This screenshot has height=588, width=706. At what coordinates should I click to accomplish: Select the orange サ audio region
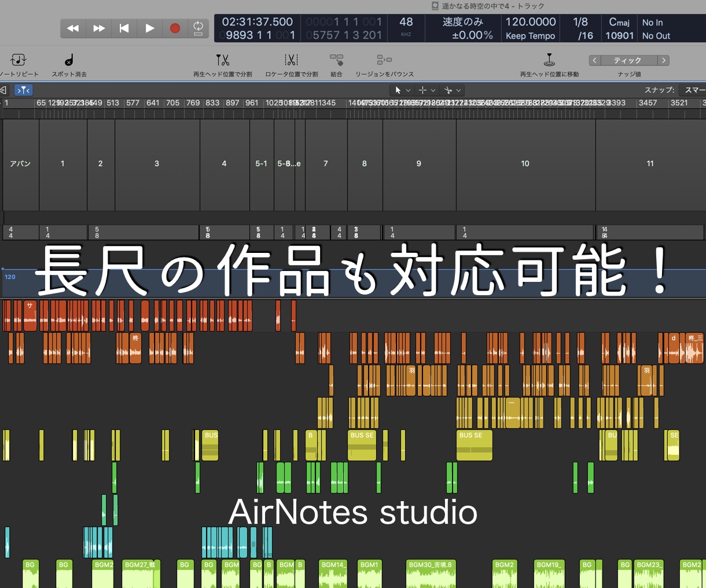[30, 315]
